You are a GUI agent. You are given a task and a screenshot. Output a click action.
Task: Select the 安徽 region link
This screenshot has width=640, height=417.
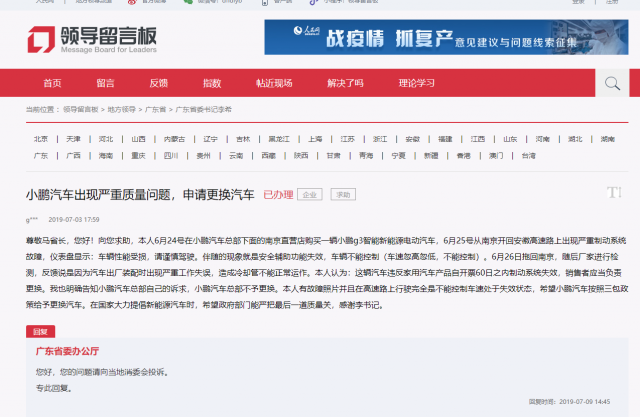tap(413, 139)
